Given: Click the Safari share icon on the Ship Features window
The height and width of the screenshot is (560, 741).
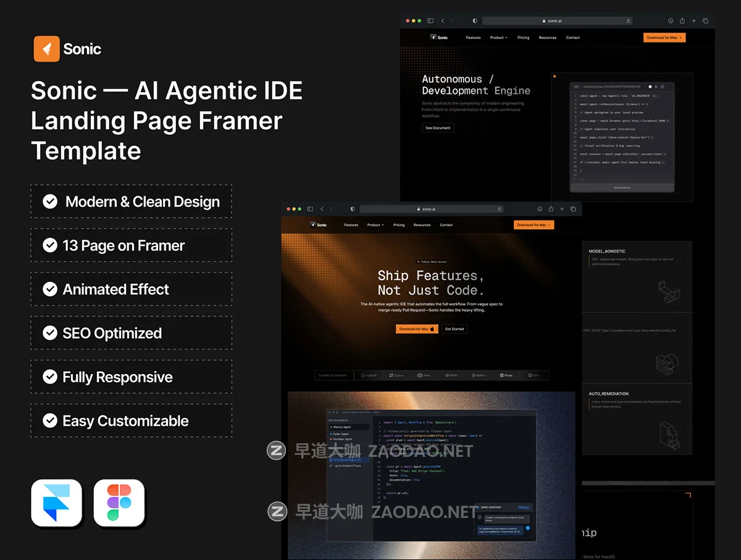Looking at the screenshot, I should pyautogui.click(x=551, y=209).
